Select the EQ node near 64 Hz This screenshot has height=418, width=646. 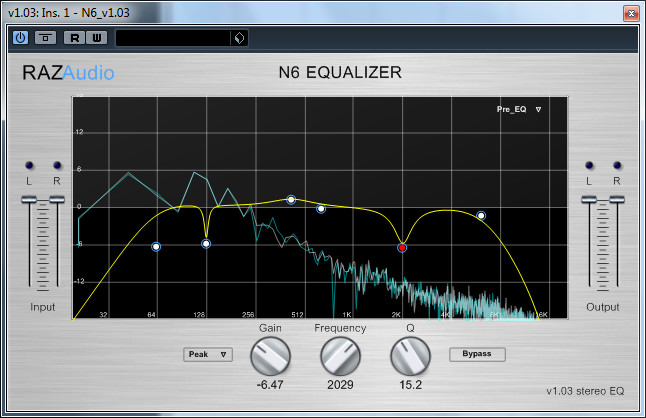(156, 247)
